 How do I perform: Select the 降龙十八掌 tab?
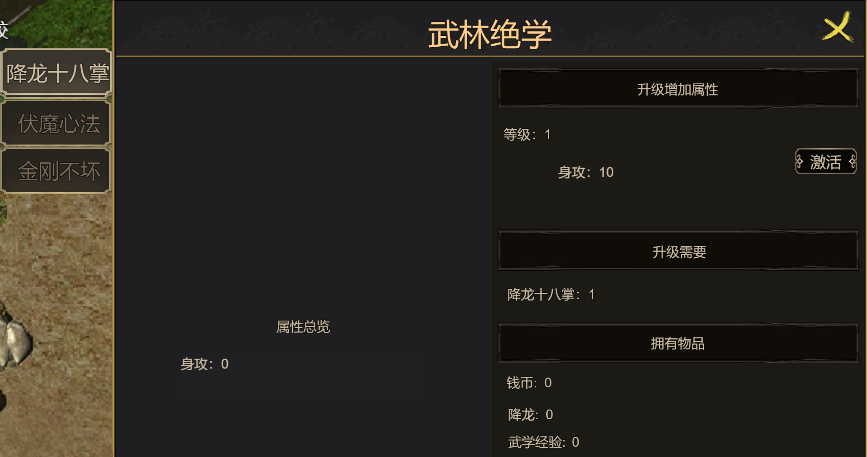57,74
